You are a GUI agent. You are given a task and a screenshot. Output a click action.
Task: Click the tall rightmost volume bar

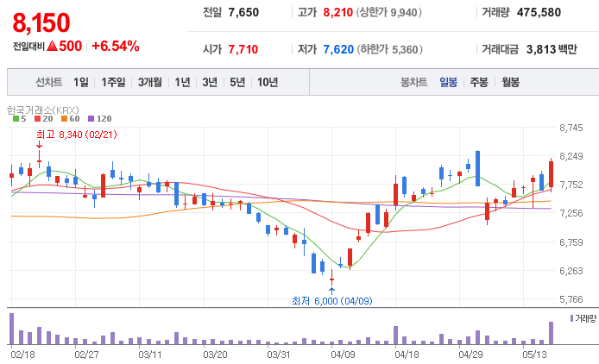click(x=551, y=333)
